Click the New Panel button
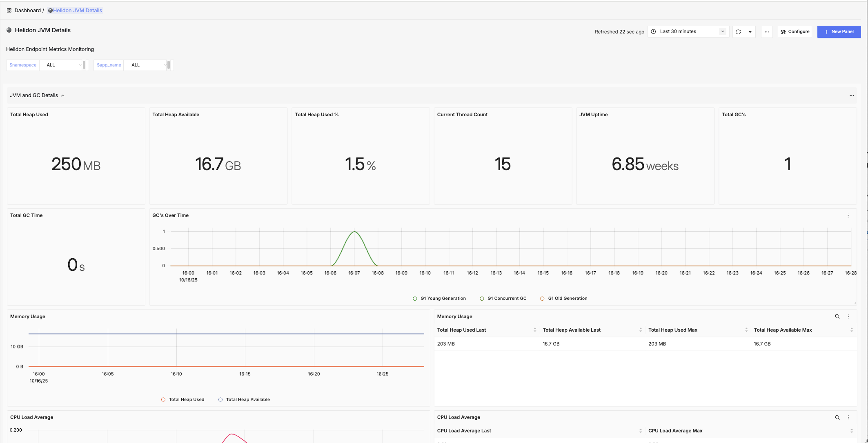Screen dimensions: 868x443 pyautogui.click(x=839, y=31)
